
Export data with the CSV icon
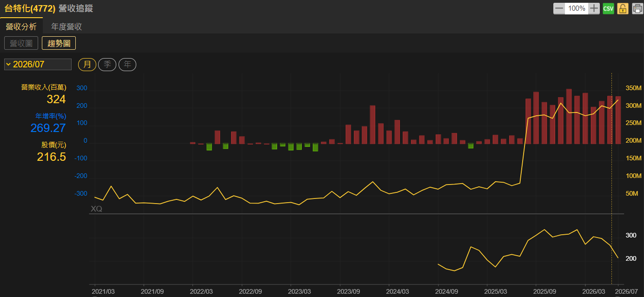pyautogui.click(x=608, y=8)
